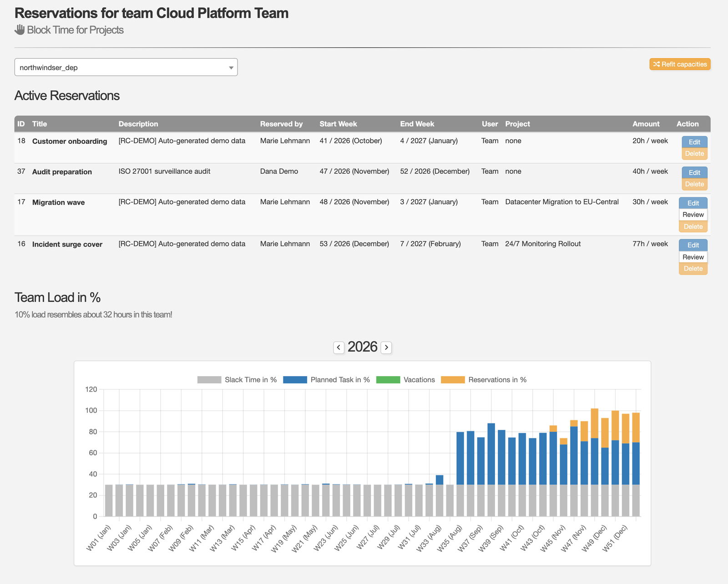
Task: Delete the Migration wave reservation
Action: tap(693, 227)
